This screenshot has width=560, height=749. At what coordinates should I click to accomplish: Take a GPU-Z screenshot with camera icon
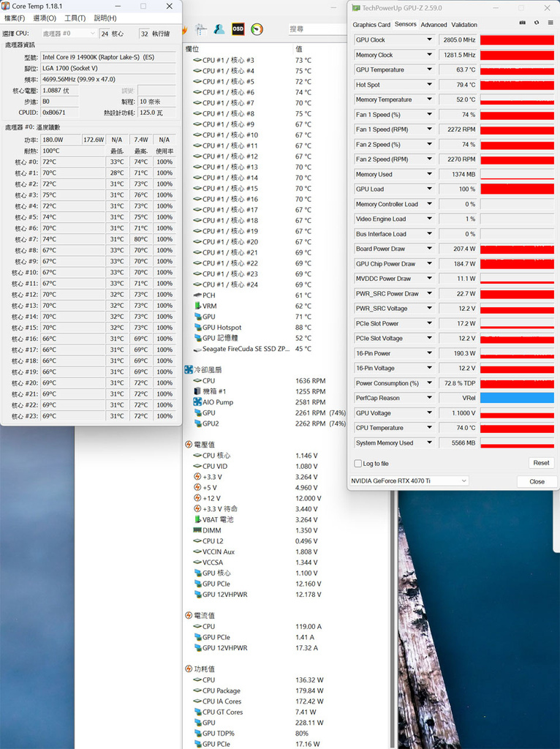click(x=522, y=23)
